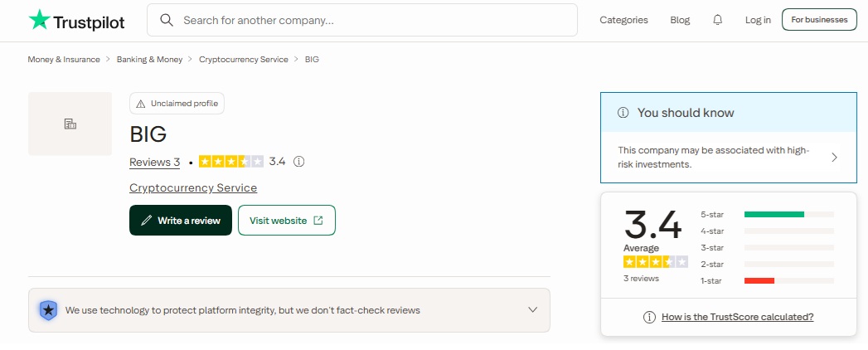Click the Visit website button
Viewport: 868px width, 350px height.
coord(287,221)
